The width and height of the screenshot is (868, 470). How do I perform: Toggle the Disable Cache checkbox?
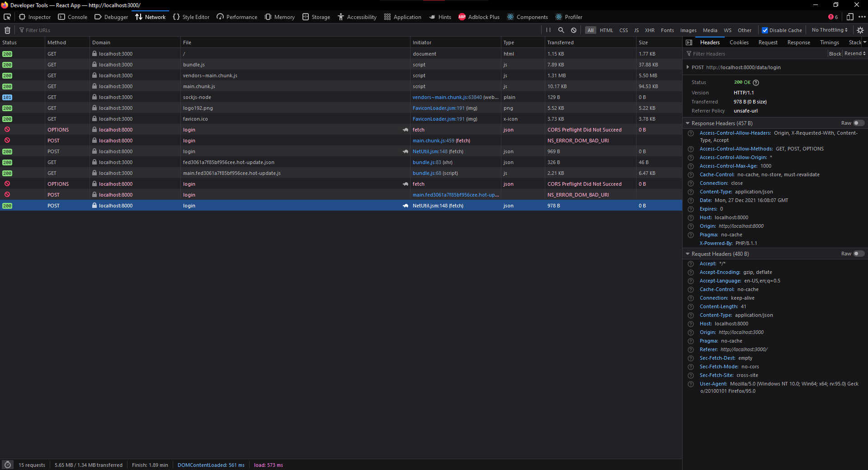765,30
